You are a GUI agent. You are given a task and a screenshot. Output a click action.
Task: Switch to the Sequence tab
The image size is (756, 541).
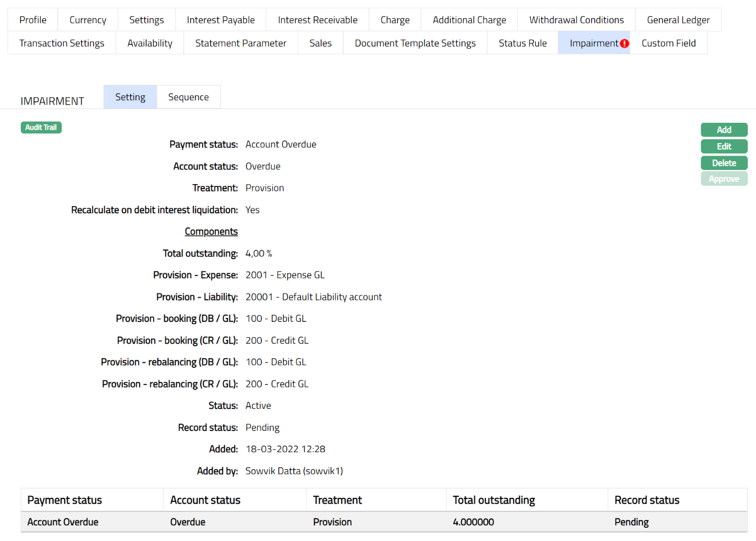[x=188, y=96]
